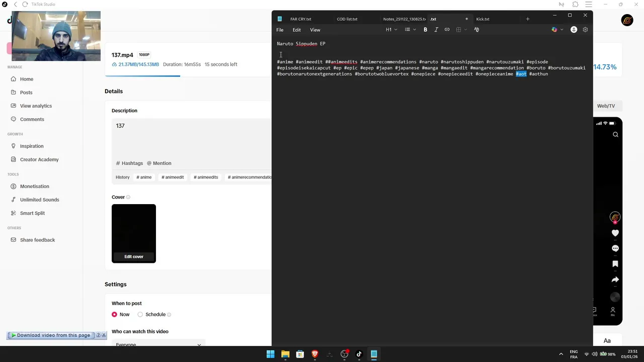Open the View menu in Notepad
The width and height of the screenshot is (644, 362).
click(315, 30)
